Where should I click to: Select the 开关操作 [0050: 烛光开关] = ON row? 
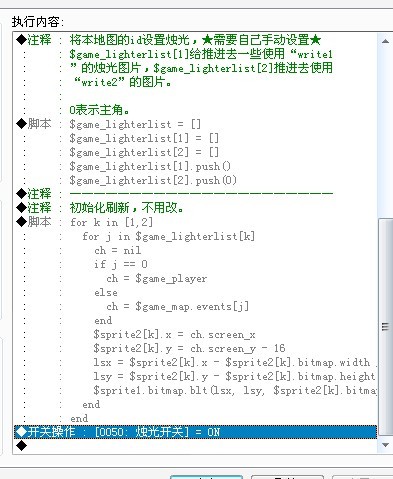(x=196, y=432)
